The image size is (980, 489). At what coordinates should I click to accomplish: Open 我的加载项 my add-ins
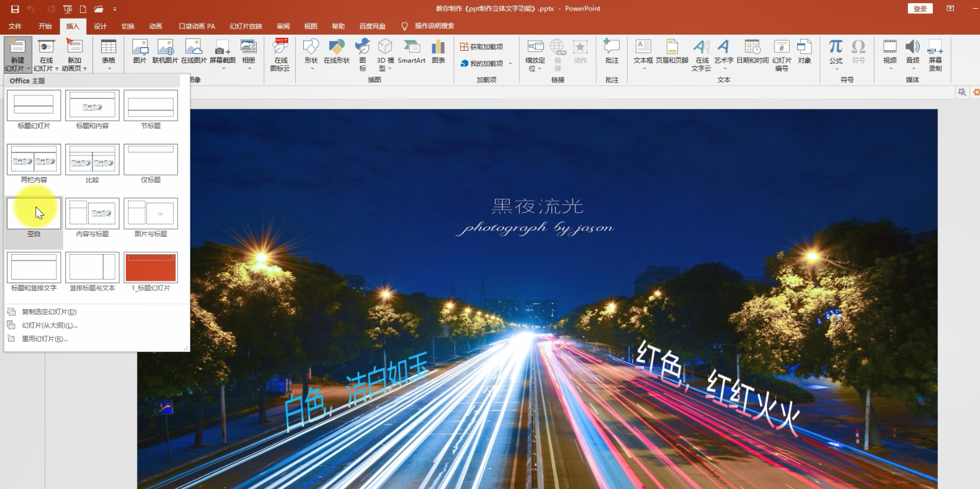coord(482,63)
